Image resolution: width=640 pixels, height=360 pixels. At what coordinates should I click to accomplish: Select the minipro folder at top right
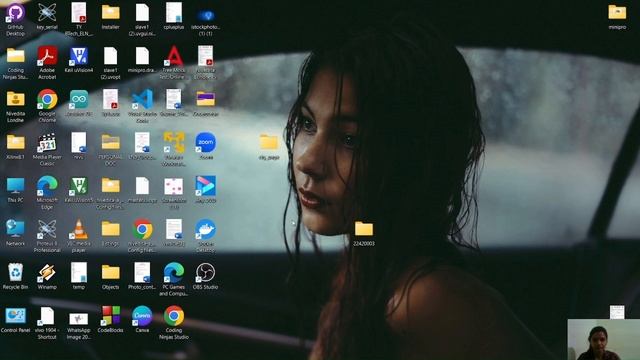[617, 12]
